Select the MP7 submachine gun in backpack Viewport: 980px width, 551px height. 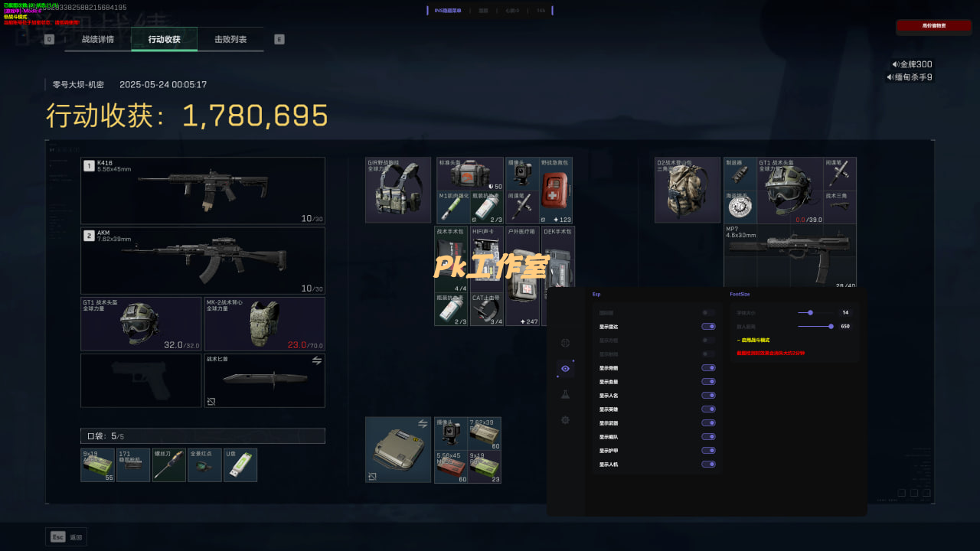click(790, 256)
